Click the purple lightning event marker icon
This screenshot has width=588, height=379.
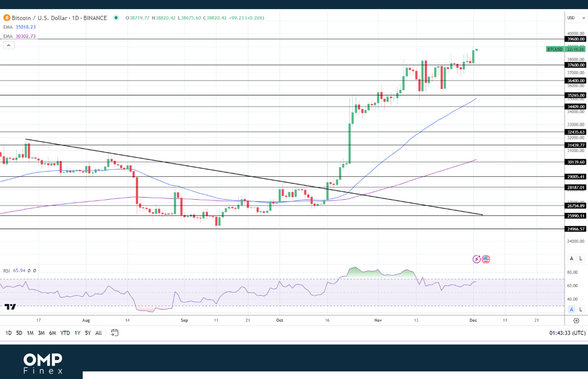coord(476,259)
